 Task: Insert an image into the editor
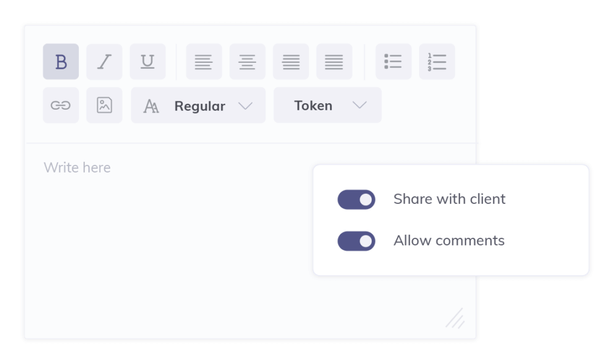[x=104, y=106]
